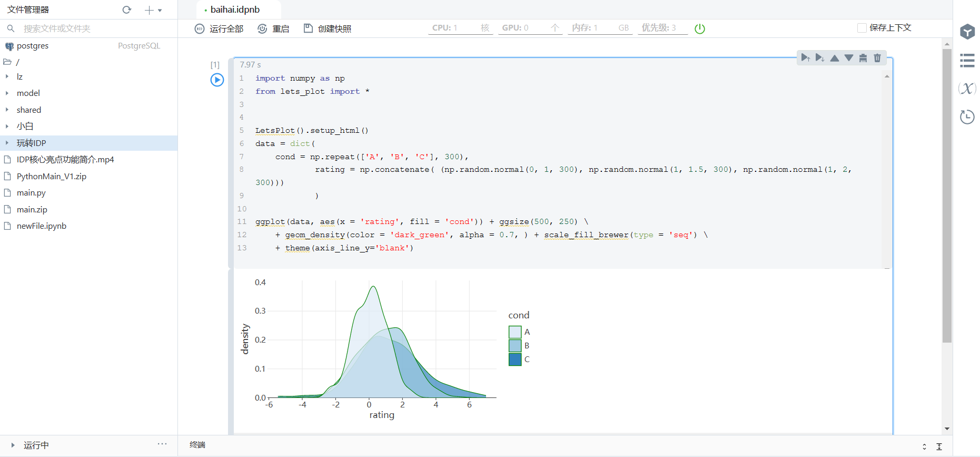Click code line 11 with ggplot call
The height and width of the screenshot is (457, 980).
click(x=421, y=222)
